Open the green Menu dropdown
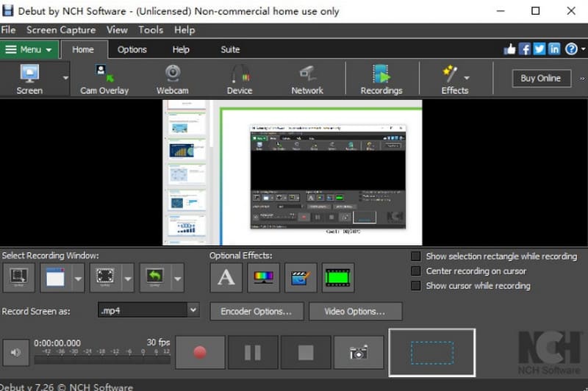 click(29, 50)
